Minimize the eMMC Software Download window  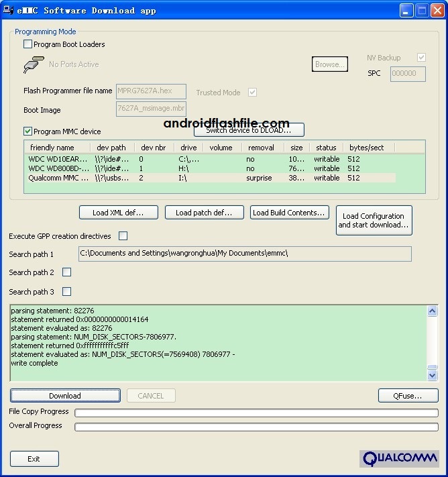coord(406,11)
